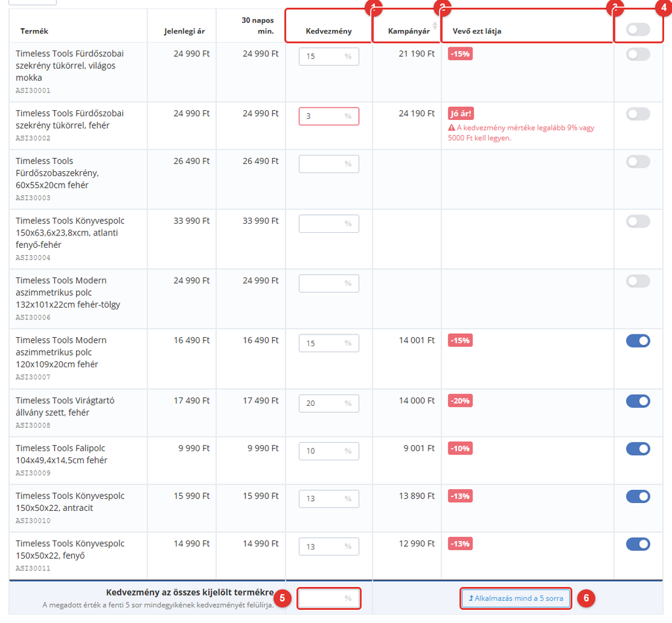Focus empty discount field for ASI30003
Image resolution: width=672 pixels, height=623 pixels.
[329, 163]
